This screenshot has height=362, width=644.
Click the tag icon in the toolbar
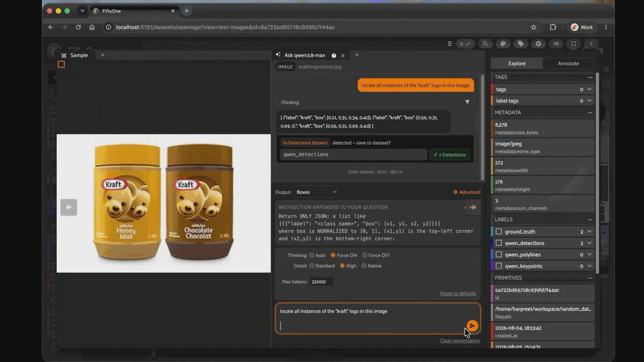521,44
